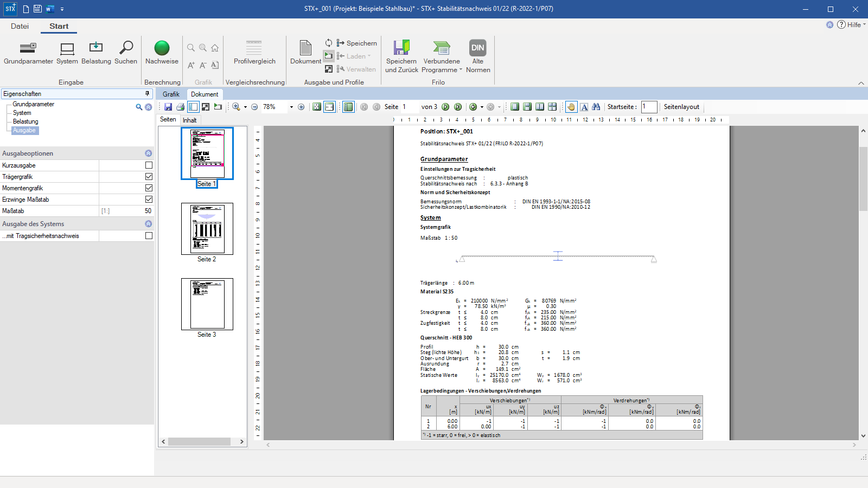This screenshot has height=488, width=868.
Task: Open the Laden profile dropdown
Action: (x=354, y=56)
